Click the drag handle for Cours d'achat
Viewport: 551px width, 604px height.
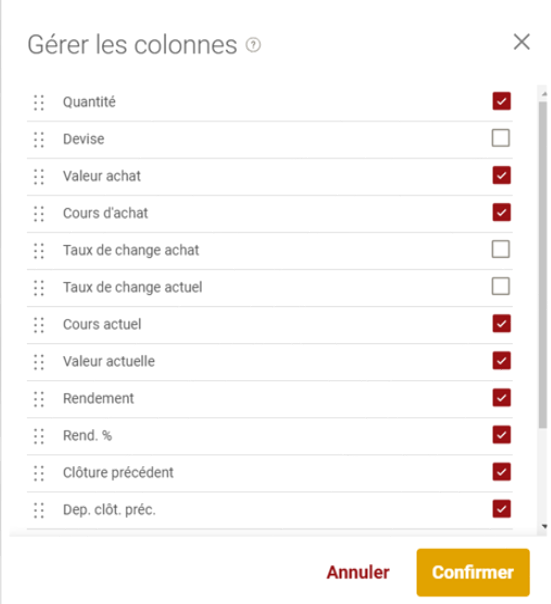pos(39,213)
